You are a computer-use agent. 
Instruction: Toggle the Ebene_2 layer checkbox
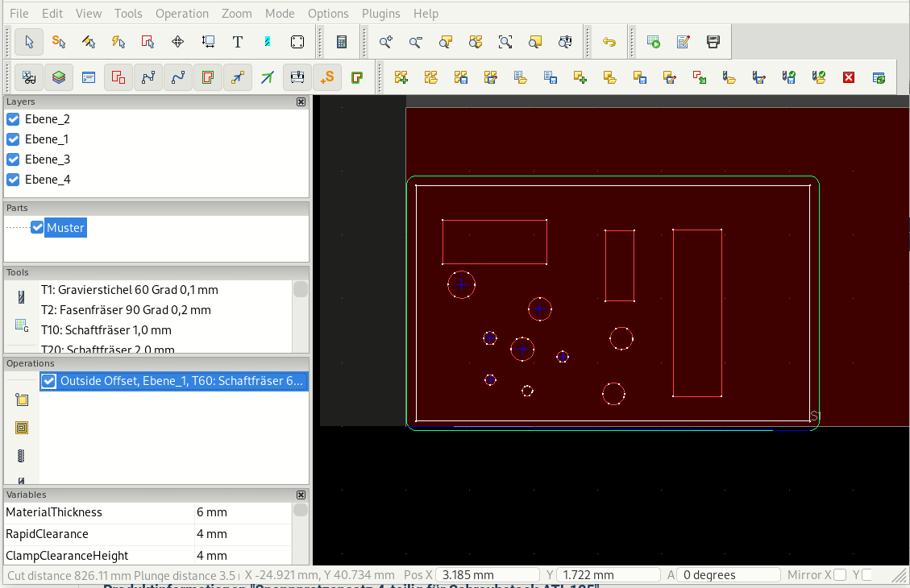click(14, 119)
